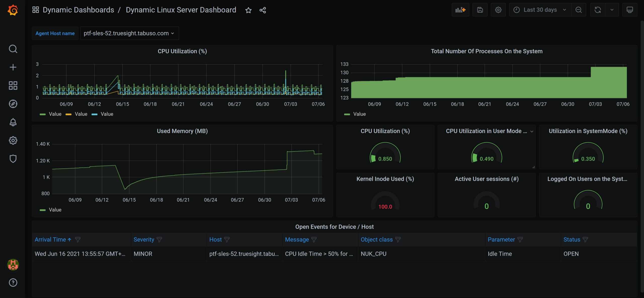Image resolution: width=644 pixels, height=298 pixels.
Task: Save the dashboard with the disk icon
Action: (480, 10)
